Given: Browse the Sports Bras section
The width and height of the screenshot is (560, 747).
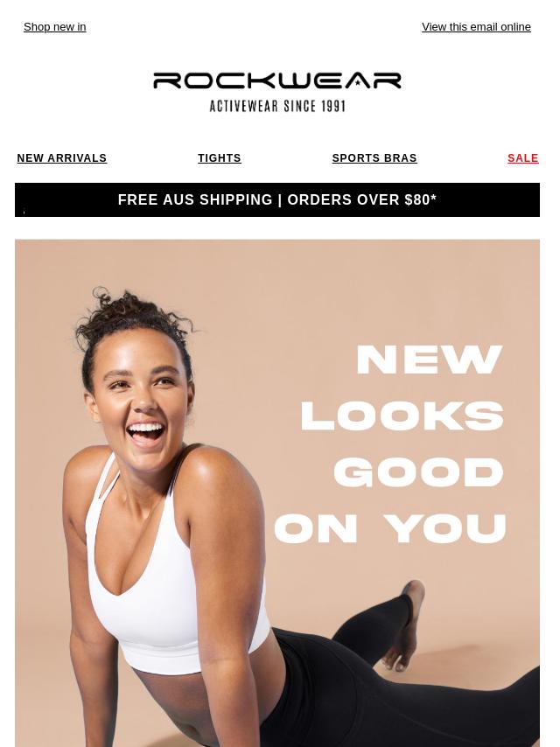Looking at the screenshot, I should tap(374, 158).
